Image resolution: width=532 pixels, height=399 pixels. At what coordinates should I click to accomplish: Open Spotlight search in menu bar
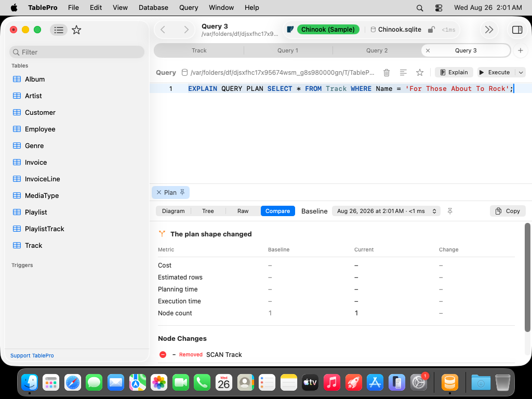click(x=420, y=7)
